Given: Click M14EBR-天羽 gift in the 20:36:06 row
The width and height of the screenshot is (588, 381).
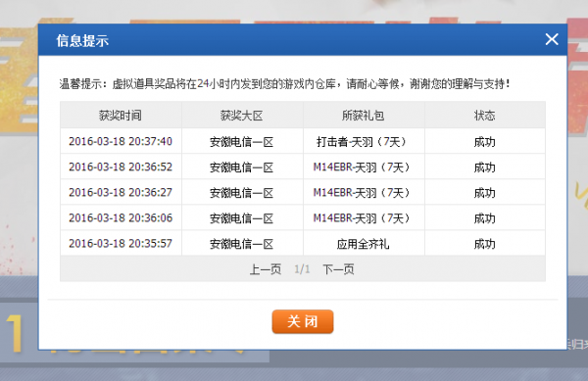Looking at the screenshot, I should (x=363, y=218).
